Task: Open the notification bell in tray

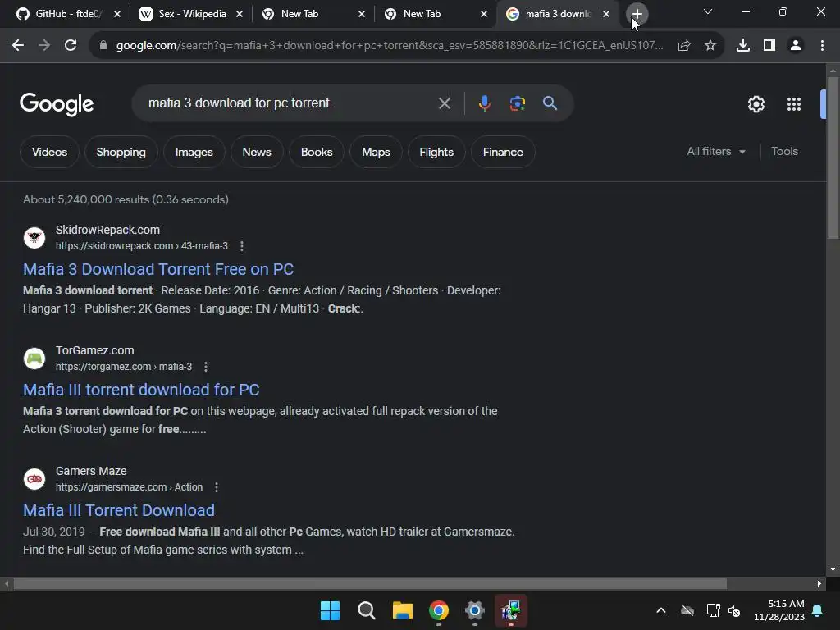Action: click(818, 610)
